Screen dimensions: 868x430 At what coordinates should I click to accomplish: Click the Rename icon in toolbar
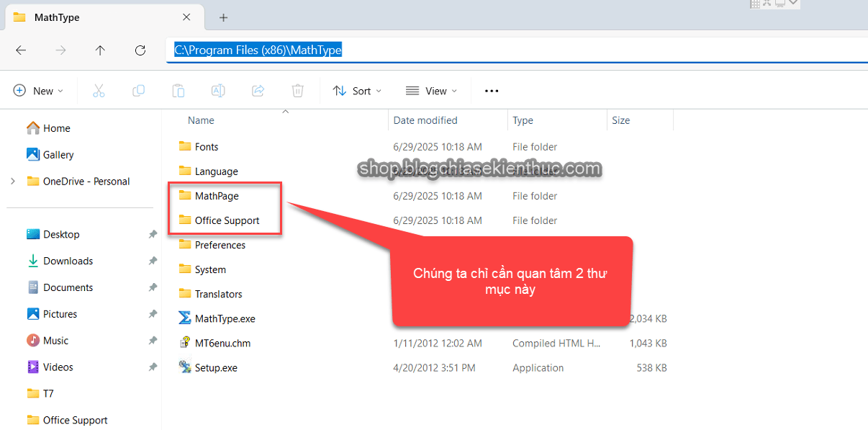point(218,91)
